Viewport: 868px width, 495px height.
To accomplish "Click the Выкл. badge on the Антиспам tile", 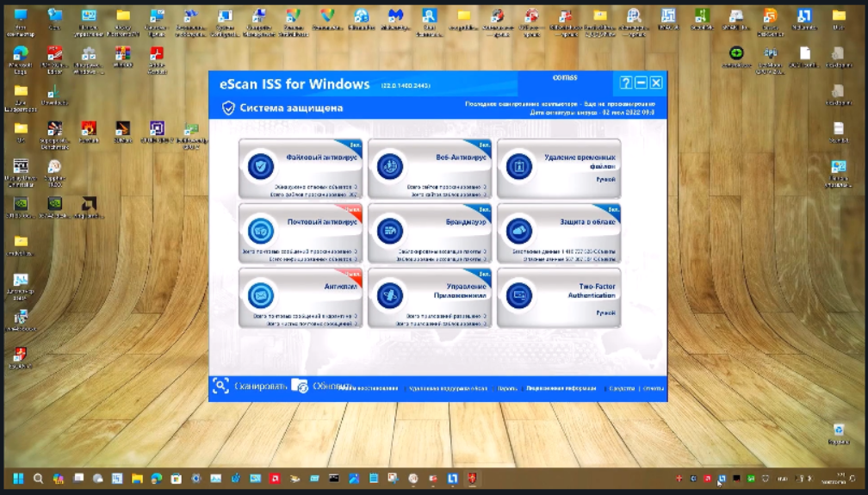I will coord(353,274).
